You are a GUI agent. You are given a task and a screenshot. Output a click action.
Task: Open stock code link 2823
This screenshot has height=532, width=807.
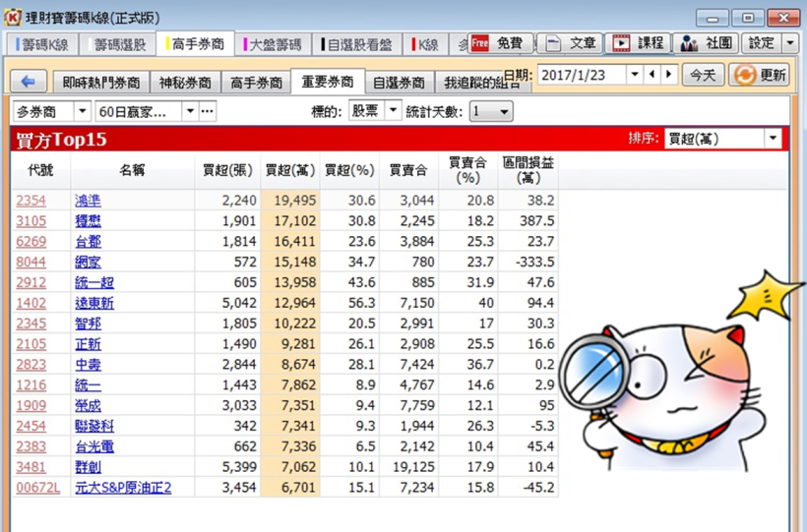point(31,364)
